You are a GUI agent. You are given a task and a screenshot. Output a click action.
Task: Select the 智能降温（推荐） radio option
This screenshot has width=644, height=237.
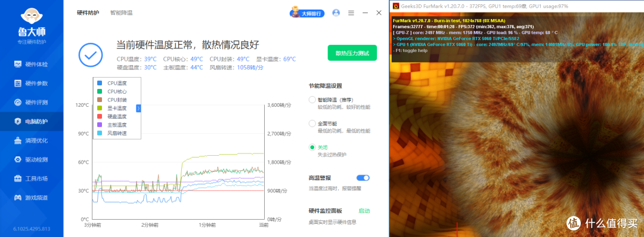pyautogui.click(x=312, y=100)
